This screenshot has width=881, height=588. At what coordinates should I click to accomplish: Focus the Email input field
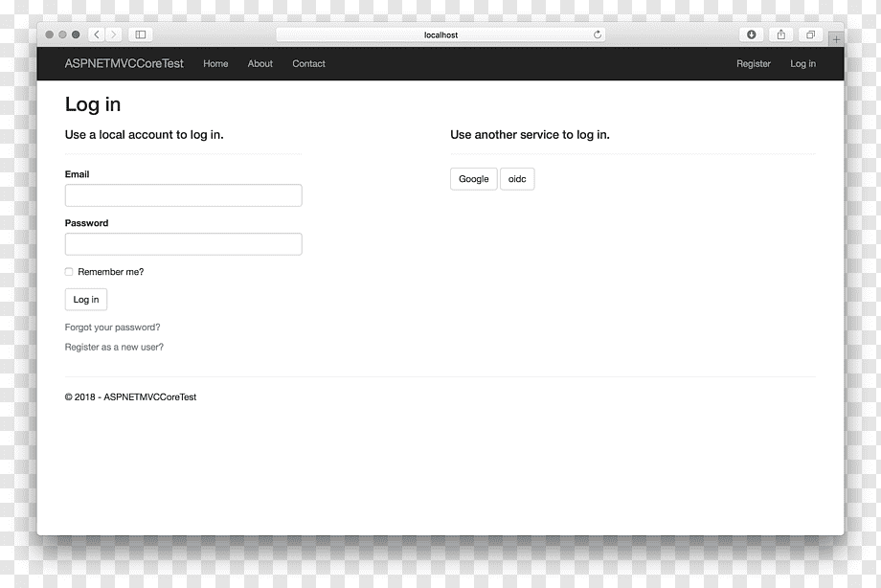pos(183,195)
